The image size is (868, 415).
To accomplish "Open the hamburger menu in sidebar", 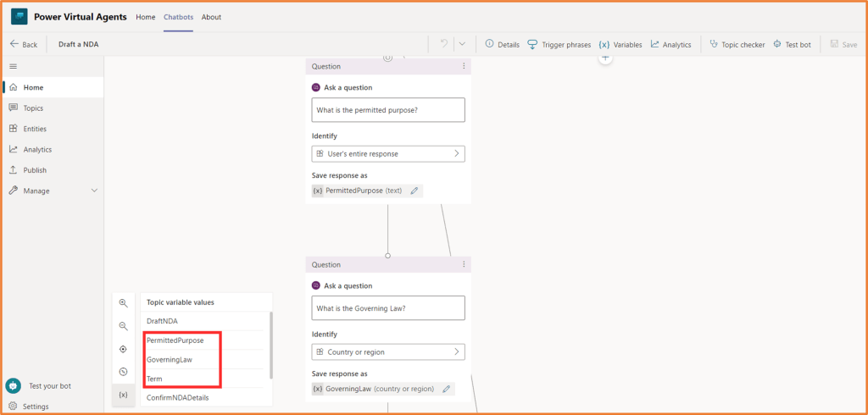I will click(13, 66).
